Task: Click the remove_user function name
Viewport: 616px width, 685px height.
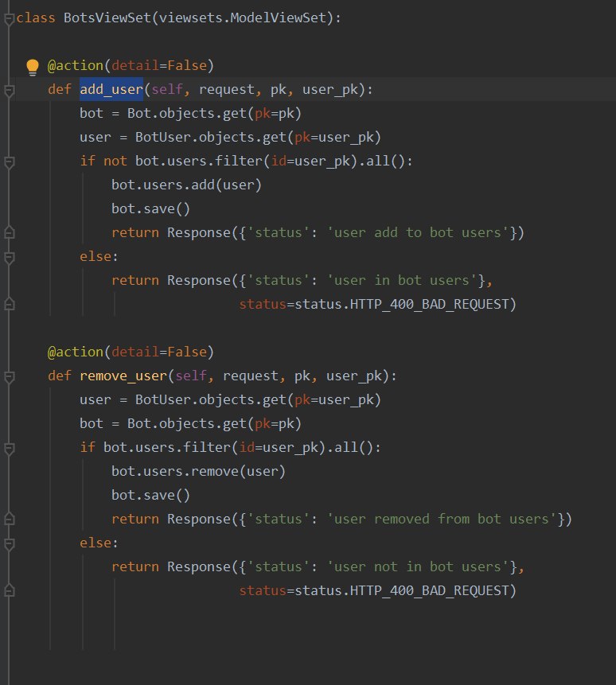Action: pyautogui.click(x=123, y=376)
